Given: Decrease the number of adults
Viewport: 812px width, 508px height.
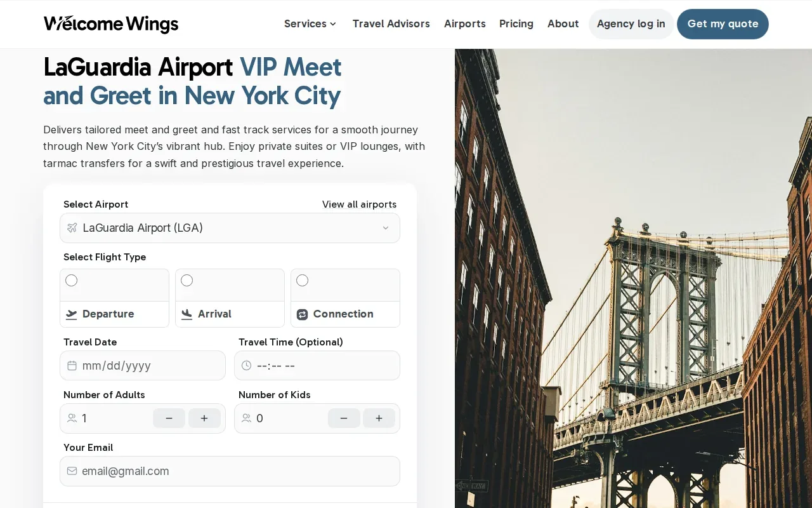Looking at the screenshot, I should [x=169, y=418].
